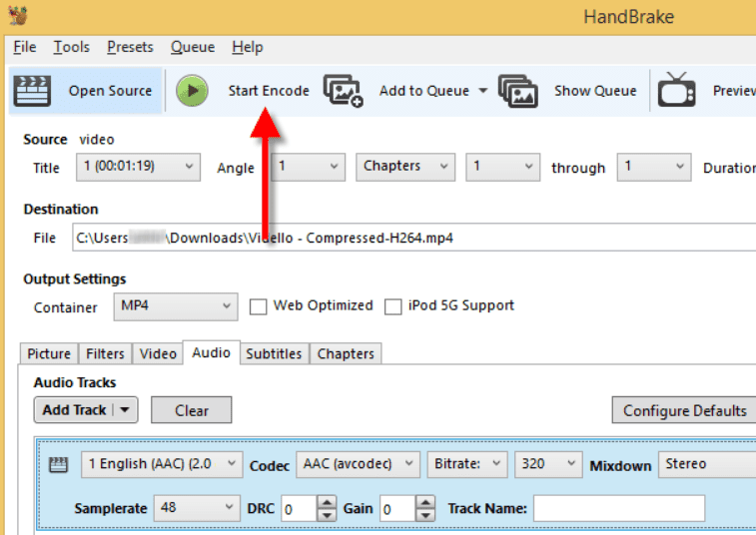Open the Codec dropdown AAC (avcodec)

click(358, 464)
